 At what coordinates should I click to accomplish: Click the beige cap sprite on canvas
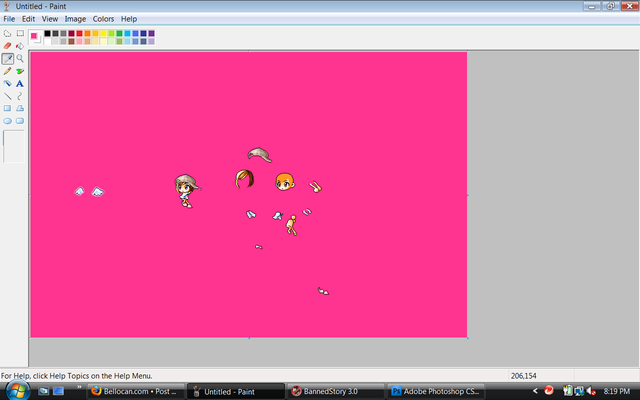[260, 155]
